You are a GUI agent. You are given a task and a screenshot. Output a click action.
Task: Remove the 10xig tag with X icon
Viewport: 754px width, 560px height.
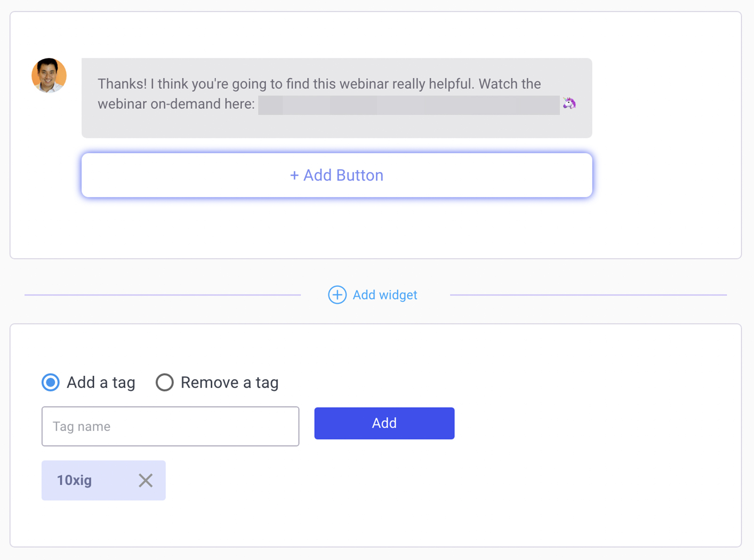(146, 480)
